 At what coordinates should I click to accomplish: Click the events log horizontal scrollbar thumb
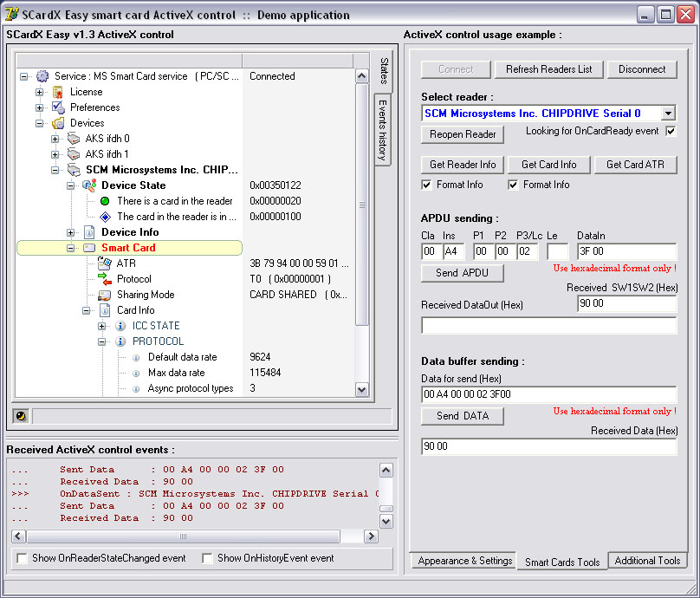pos(183,536)
